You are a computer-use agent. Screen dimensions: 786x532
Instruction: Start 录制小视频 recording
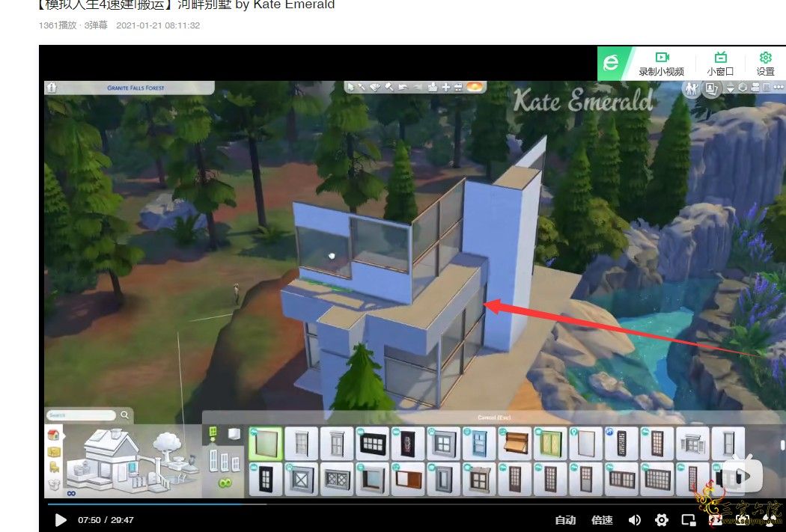[662, 64]
